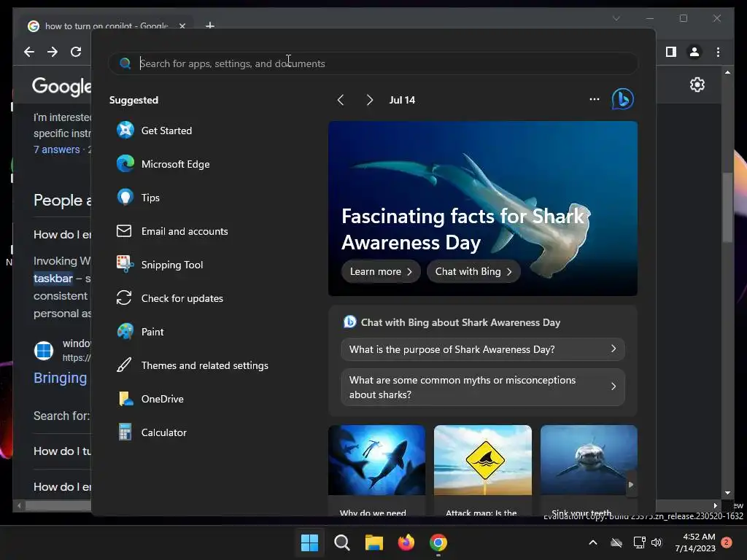
Task: Reload the page in Chrome
Action: (76, 52)
